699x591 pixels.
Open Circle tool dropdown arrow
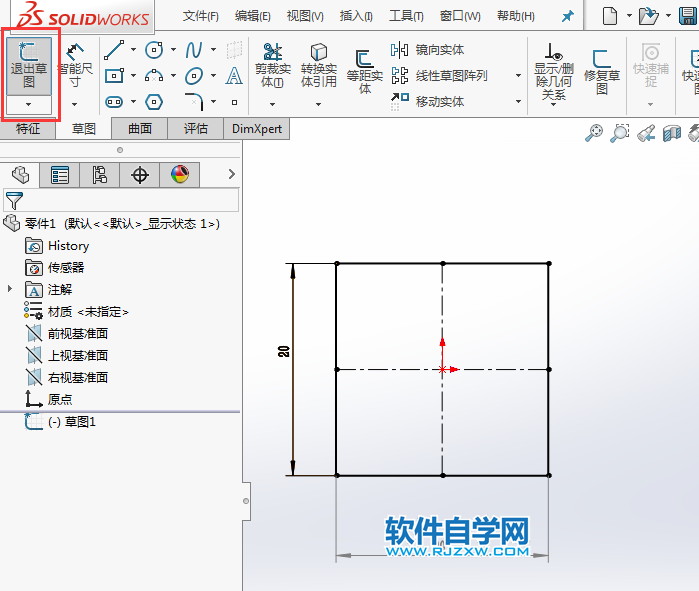(x=173, y=50)
